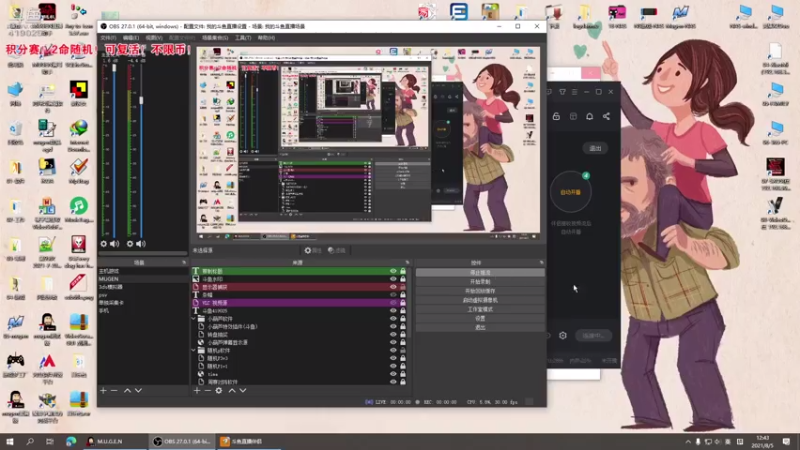The width and height of the screenshot is (800, 450).
Task: Hide the 斗鱼水印 source via eye icon
Action: pos(393,279)
